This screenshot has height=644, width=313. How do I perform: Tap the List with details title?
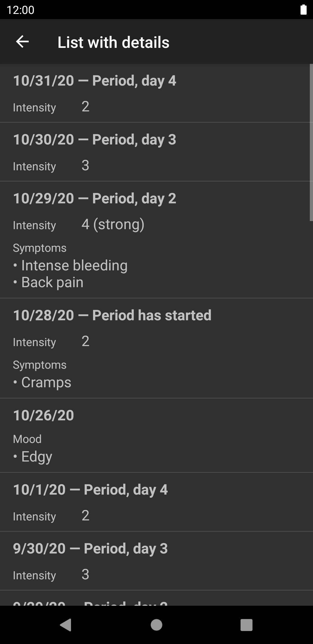113,42
